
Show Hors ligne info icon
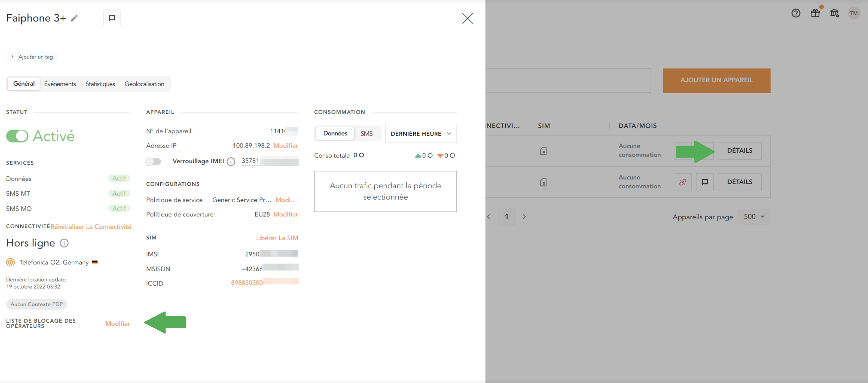pos(64,243)
